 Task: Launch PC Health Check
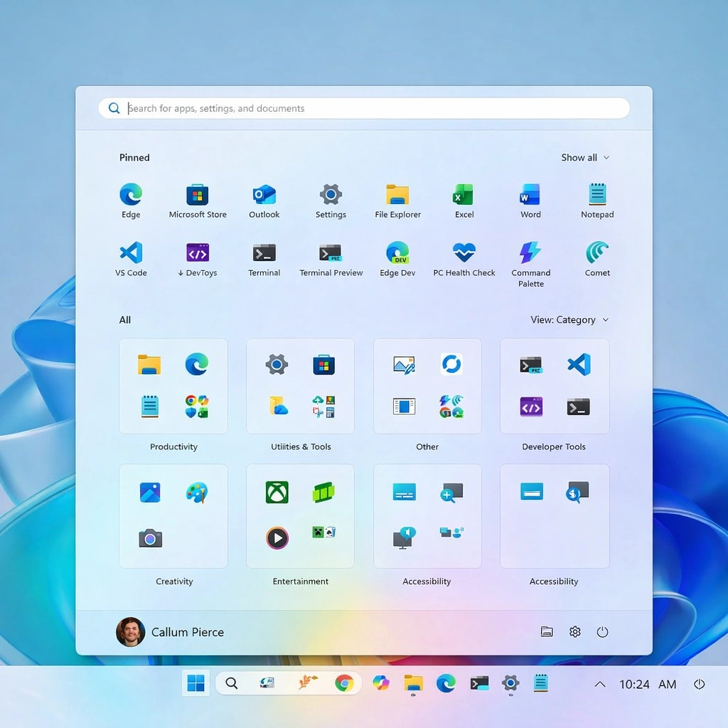point(464,257)
